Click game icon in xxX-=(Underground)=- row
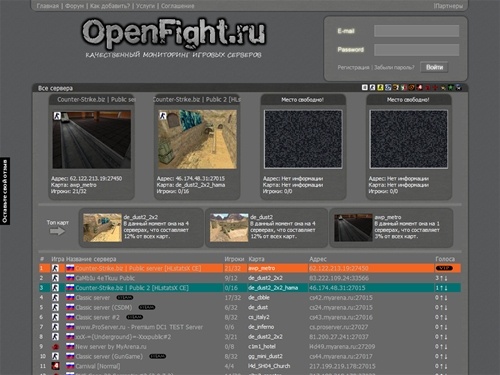 [x=55, y=336]
